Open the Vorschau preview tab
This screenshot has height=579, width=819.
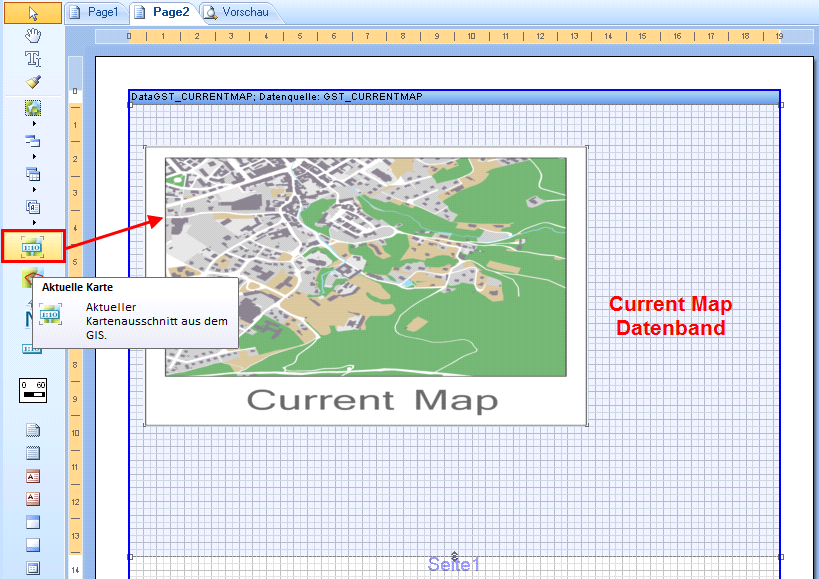pyautogui.click(x=238, y=12)
